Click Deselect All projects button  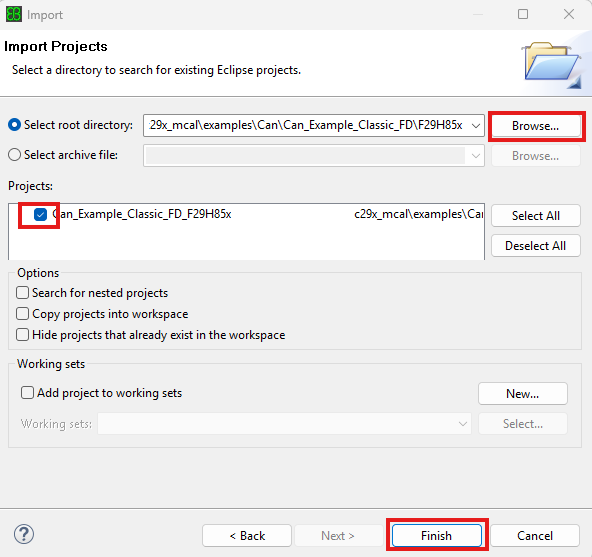535,246
